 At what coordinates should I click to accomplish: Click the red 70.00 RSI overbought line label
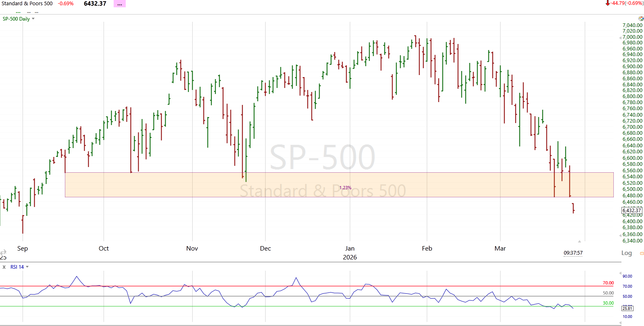608,283
